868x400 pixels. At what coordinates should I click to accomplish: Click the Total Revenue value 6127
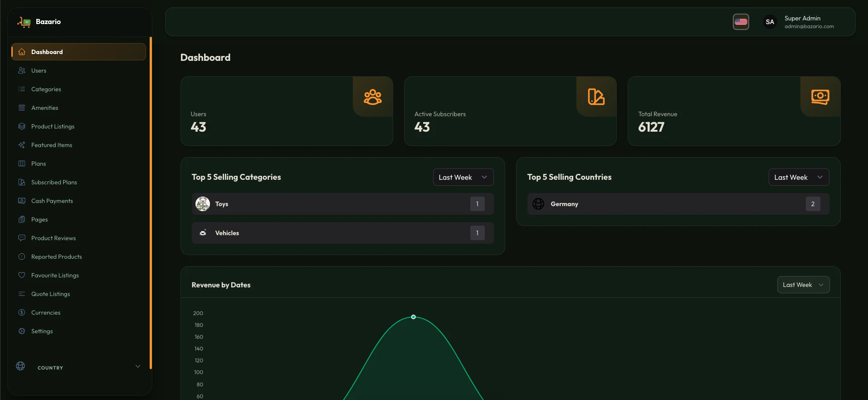(x=651, y=127)
